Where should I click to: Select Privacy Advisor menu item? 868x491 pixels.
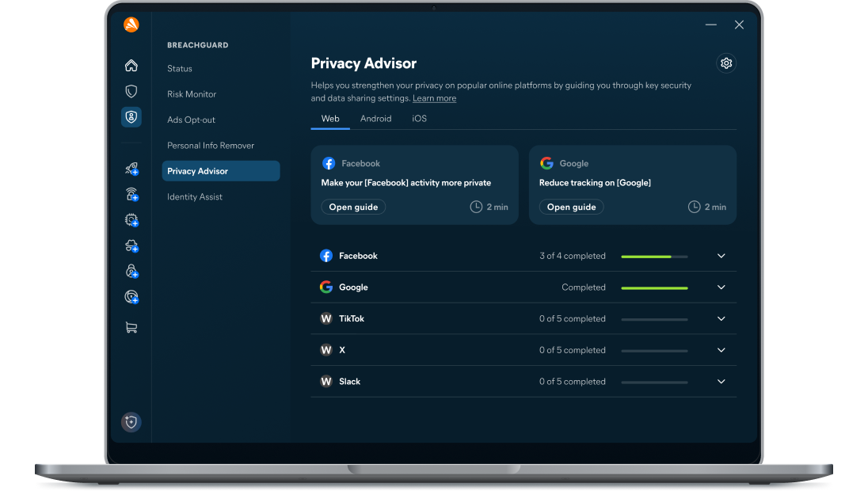point(221,171)
